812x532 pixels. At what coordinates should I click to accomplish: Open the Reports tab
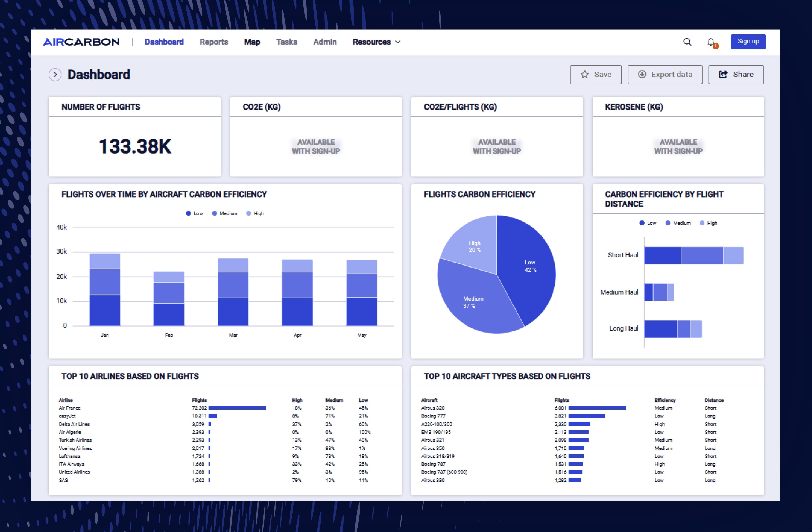[x=214, y=42]
